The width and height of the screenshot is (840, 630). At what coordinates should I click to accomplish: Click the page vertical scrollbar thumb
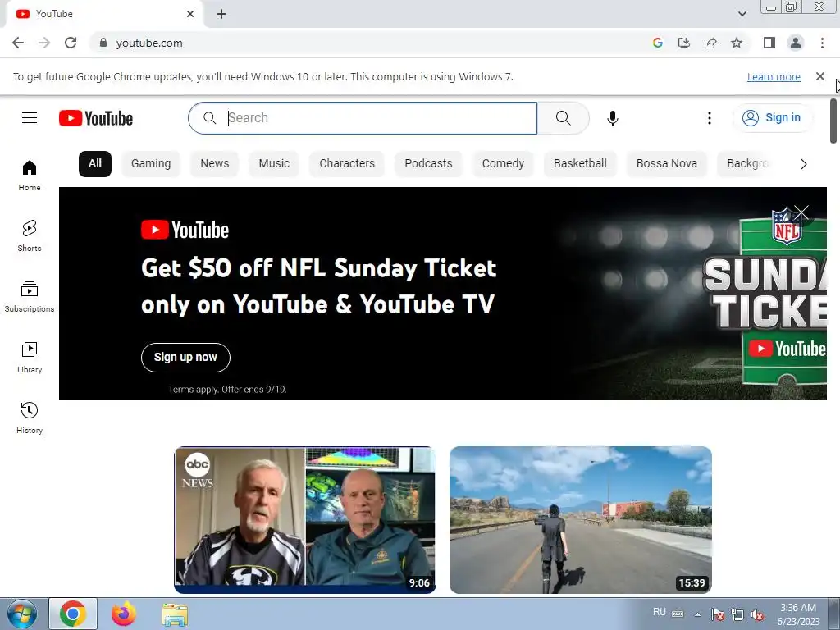coord(833,121)
